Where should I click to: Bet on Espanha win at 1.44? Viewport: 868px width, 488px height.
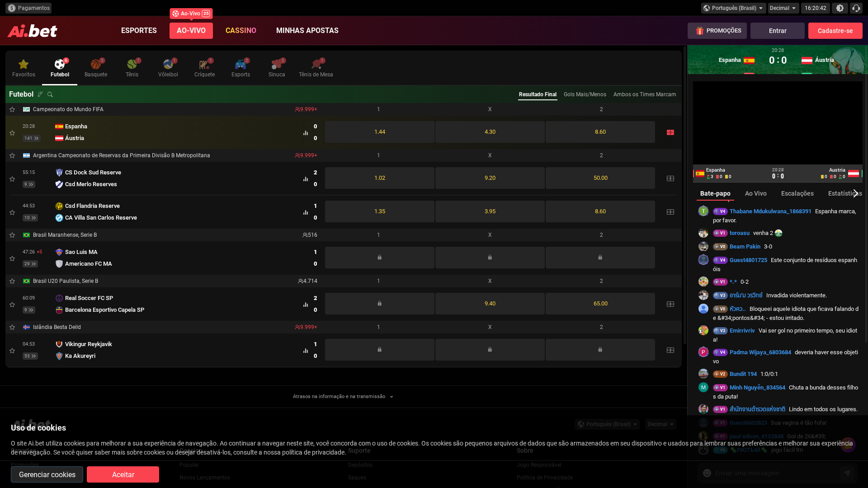380,132
